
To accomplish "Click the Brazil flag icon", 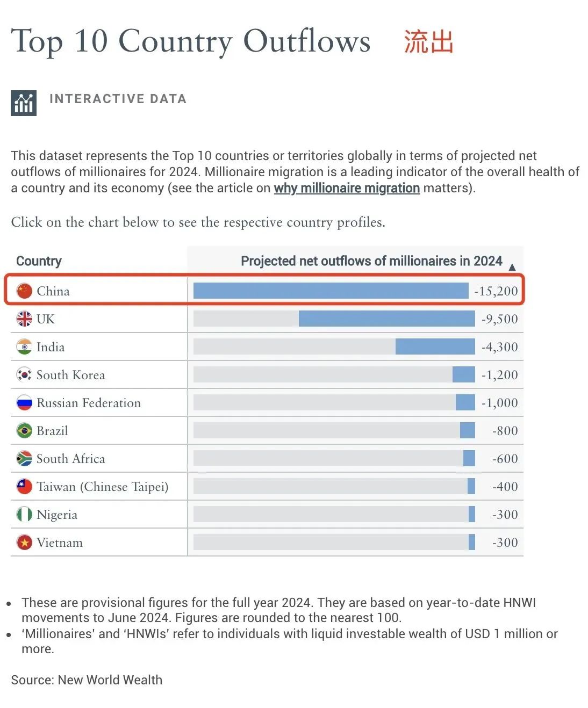I will pyautogui.click(x=24, y=431).
